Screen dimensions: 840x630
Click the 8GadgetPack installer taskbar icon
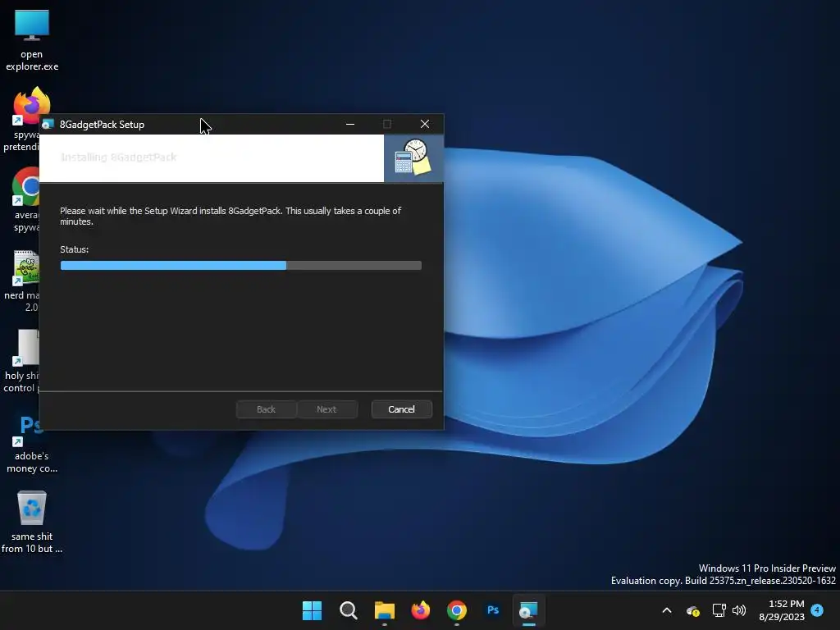coord(529,610)
